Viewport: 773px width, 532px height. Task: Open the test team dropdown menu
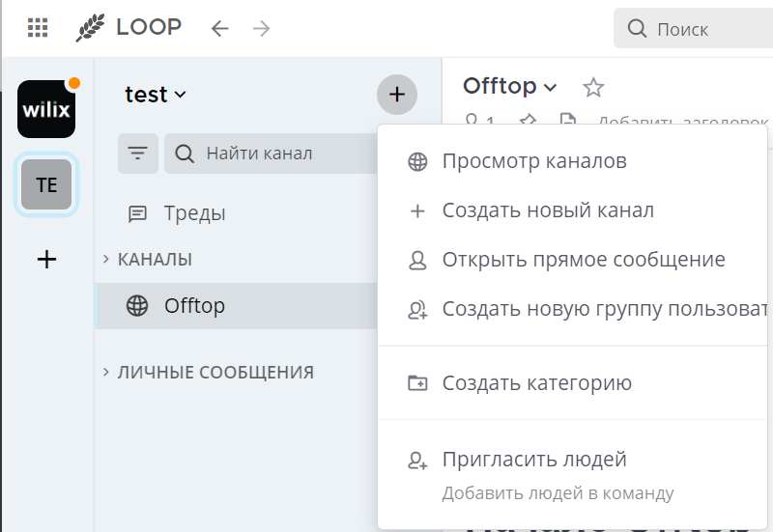(155, 95)
